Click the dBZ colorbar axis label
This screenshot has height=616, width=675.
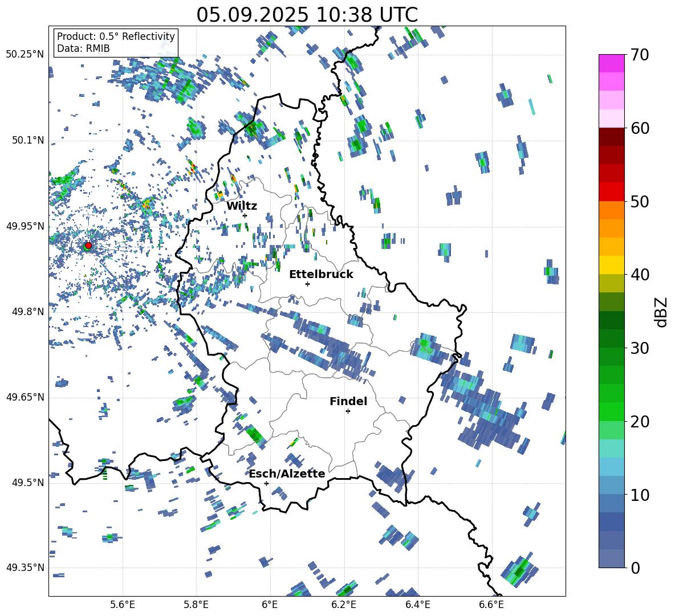(x=662, y=312)
